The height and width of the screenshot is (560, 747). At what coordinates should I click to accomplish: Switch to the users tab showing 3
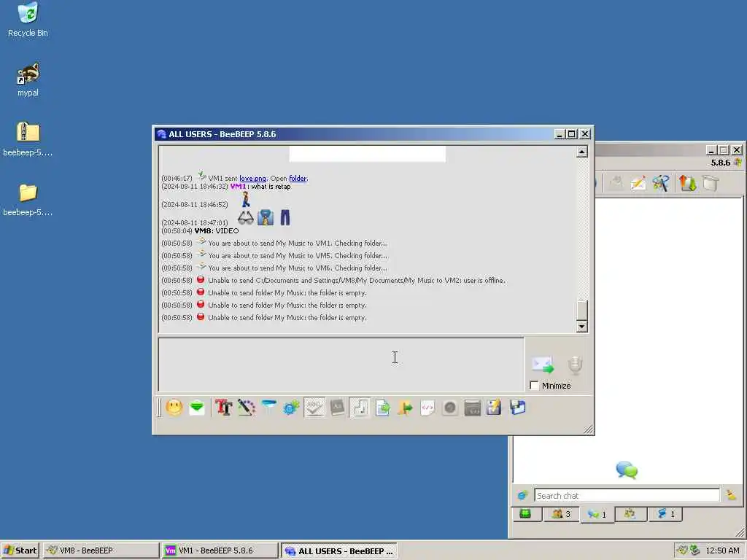pyautogui.click(x=561, y=514)
